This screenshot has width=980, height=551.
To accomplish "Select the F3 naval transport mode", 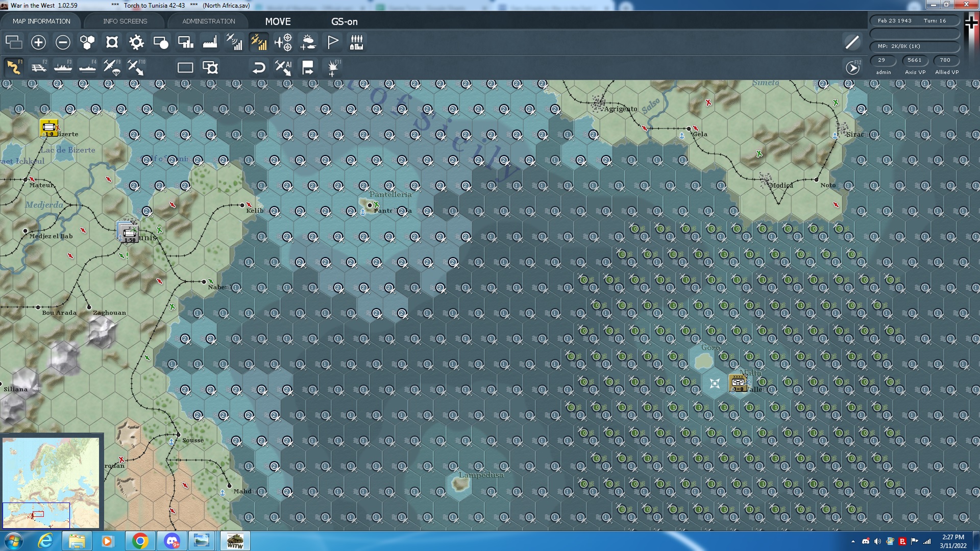I will 63,67.
